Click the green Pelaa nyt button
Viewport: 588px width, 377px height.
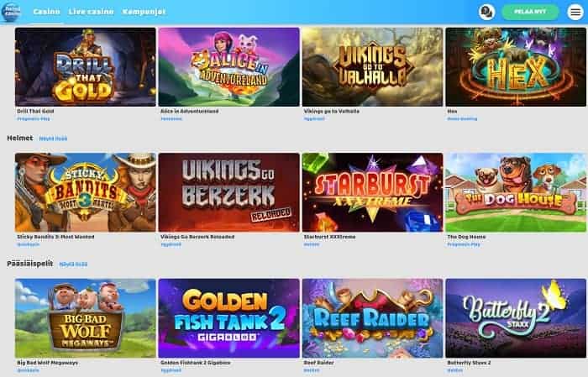coord(530,12)
